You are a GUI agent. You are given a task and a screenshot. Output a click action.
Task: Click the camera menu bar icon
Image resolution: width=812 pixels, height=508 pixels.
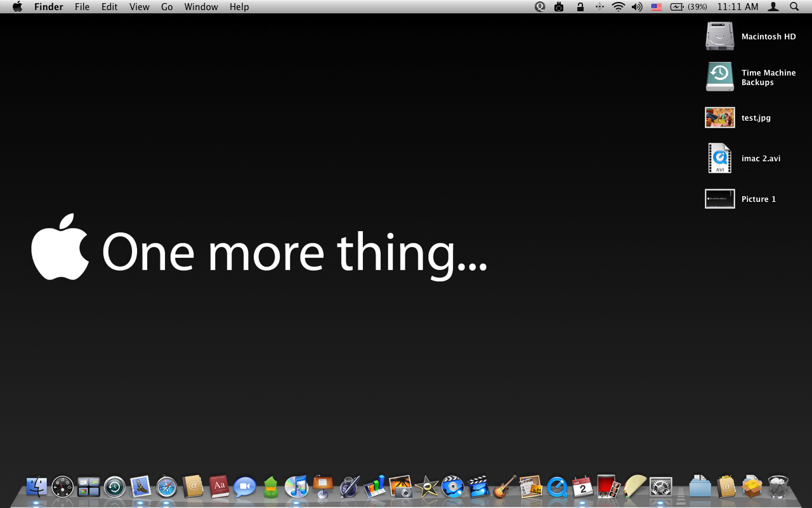tap(559, 7)
